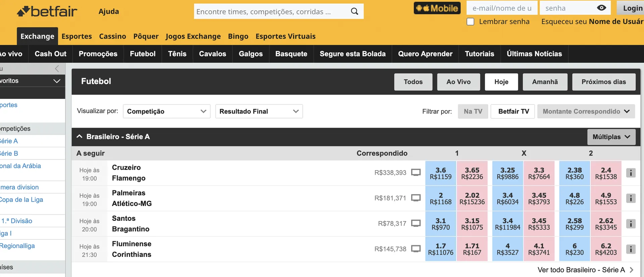Open the Basquete nav item

(291, 54)
